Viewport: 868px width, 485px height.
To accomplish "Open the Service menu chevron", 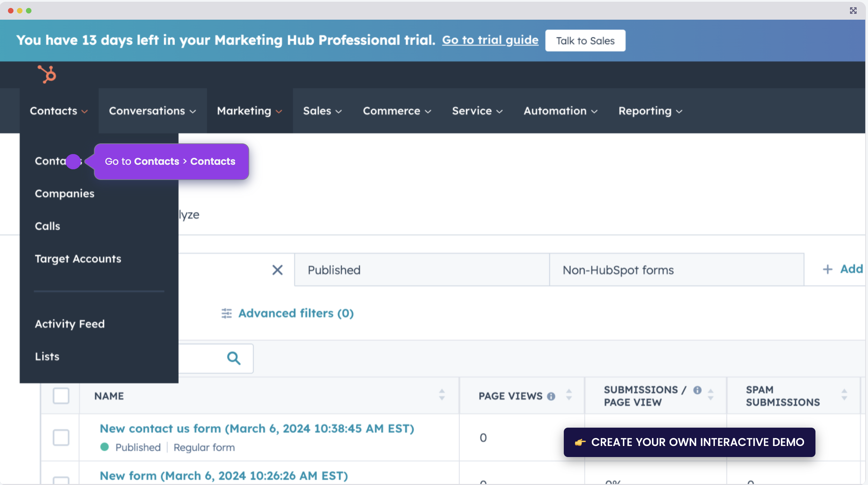I will (x=500, y=112).
